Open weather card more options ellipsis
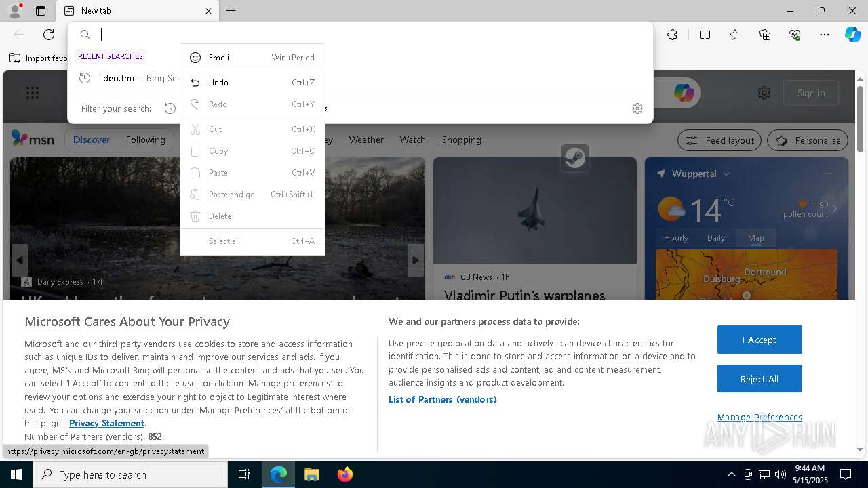The width and height of the screenshot is (868, 488). coord(827,174)
